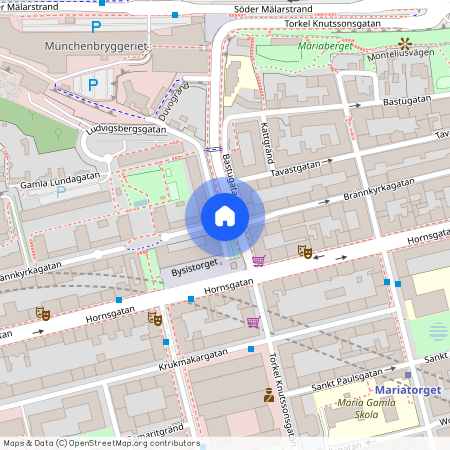Select the Mariatorget metro station label

(408, 390)
